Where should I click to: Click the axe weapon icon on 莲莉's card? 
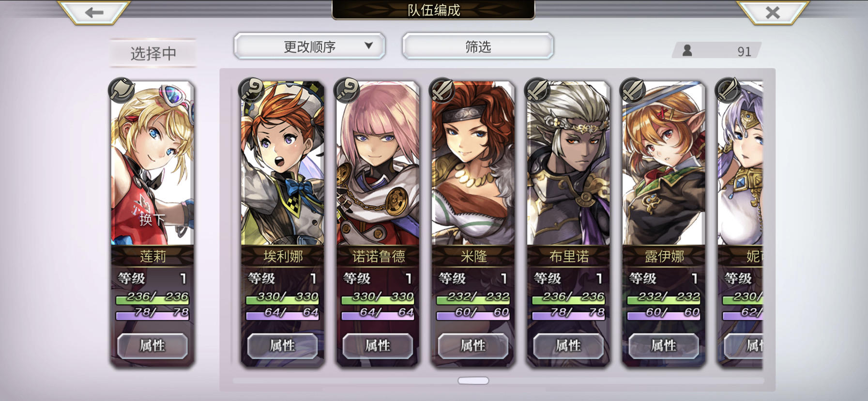(x=121, y=90)
